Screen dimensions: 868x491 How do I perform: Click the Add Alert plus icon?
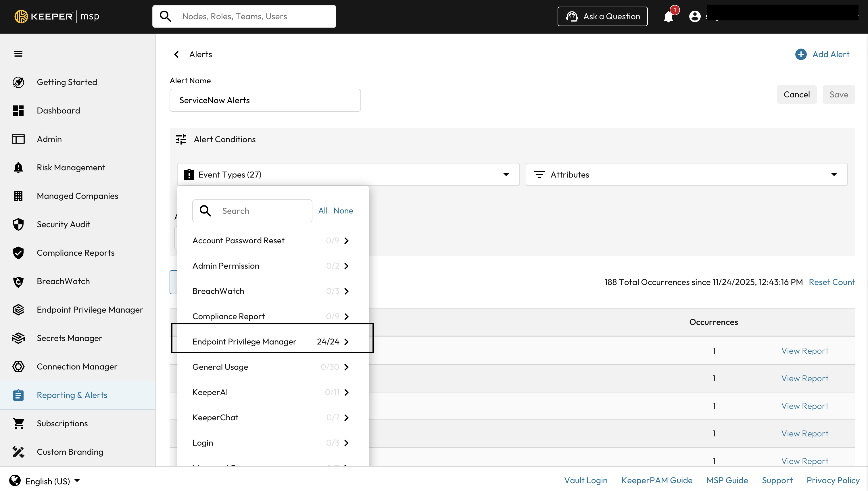[800, 54]
